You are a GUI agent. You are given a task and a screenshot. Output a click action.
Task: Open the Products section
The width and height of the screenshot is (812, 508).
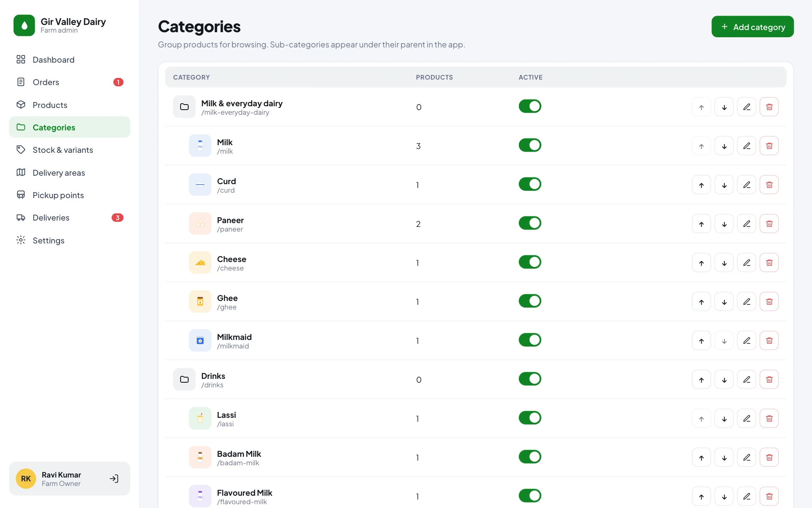click(x=70, y=105)
